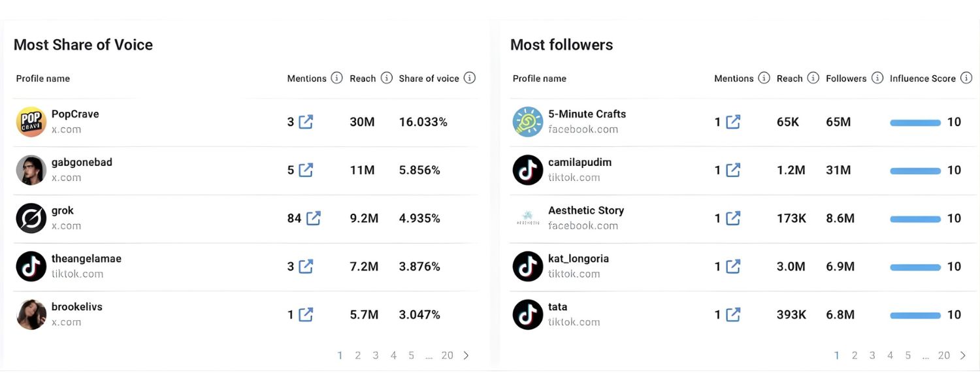Open PopCrave's mentions external link icon
The image size is (980, 392).
coord(306,122)
